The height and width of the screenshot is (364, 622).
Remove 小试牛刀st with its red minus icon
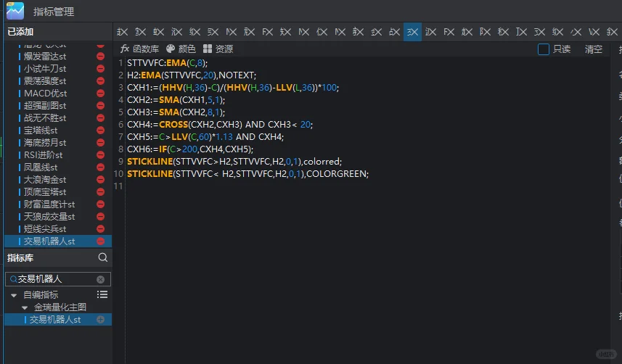(100, 69)
